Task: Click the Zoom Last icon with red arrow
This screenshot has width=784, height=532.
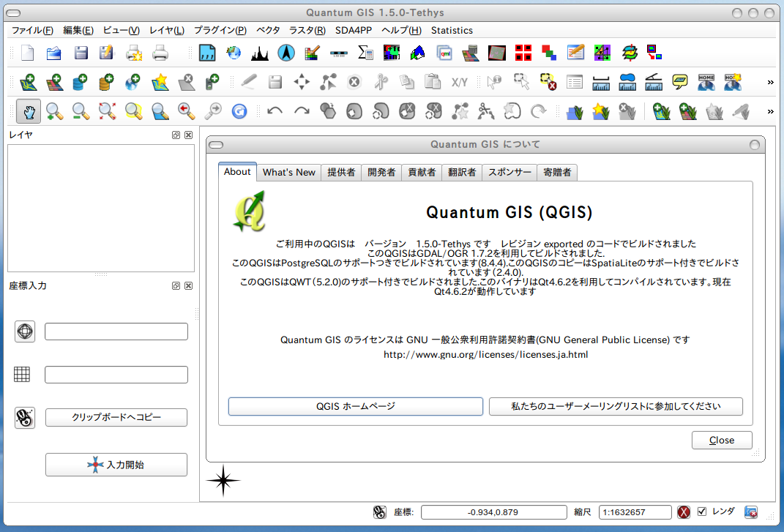Action: (187, 111)
